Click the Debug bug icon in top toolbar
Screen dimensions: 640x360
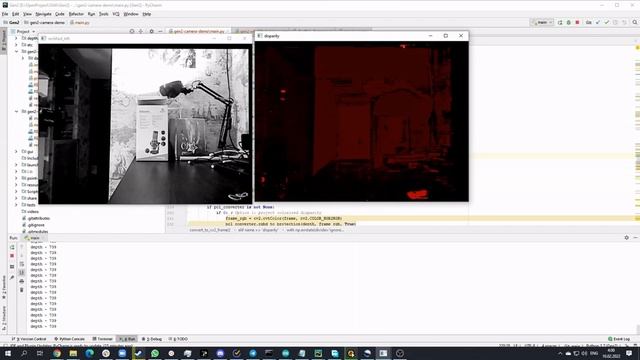(x=569, y=22)
